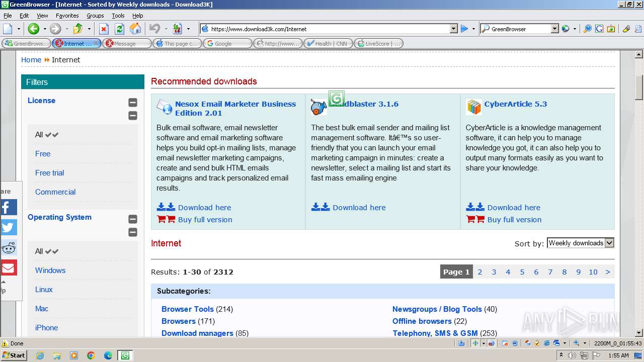The width and height of the screenshot is (644, 362).
Task: Filter by Linux operating system
Action: 44,290
